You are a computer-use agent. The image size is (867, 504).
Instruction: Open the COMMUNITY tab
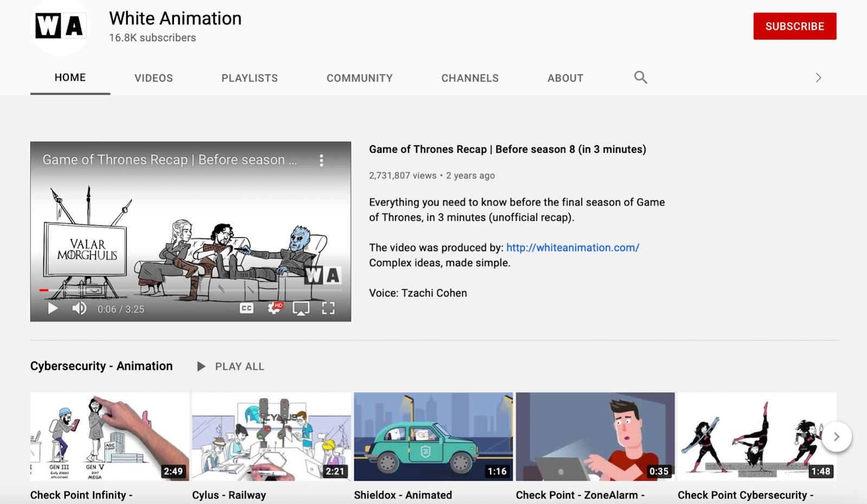click(360, 78)
